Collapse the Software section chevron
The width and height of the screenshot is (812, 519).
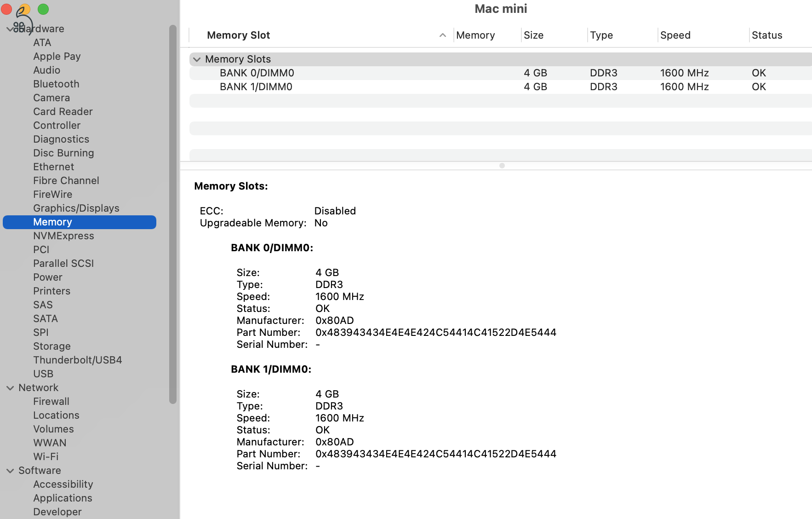tap(10, 471)
